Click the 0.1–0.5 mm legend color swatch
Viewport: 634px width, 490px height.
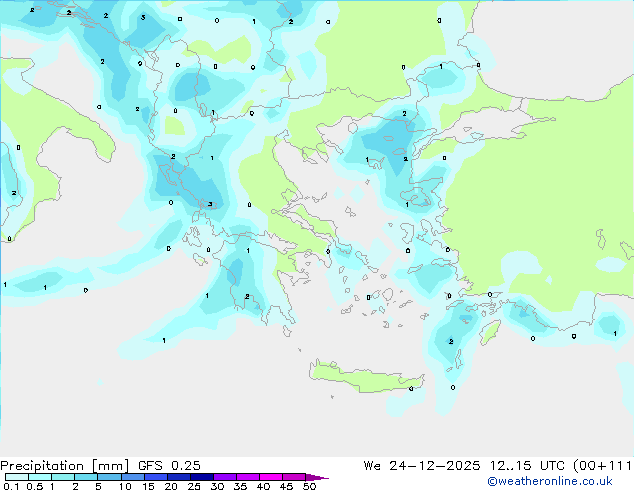[17, 477]
